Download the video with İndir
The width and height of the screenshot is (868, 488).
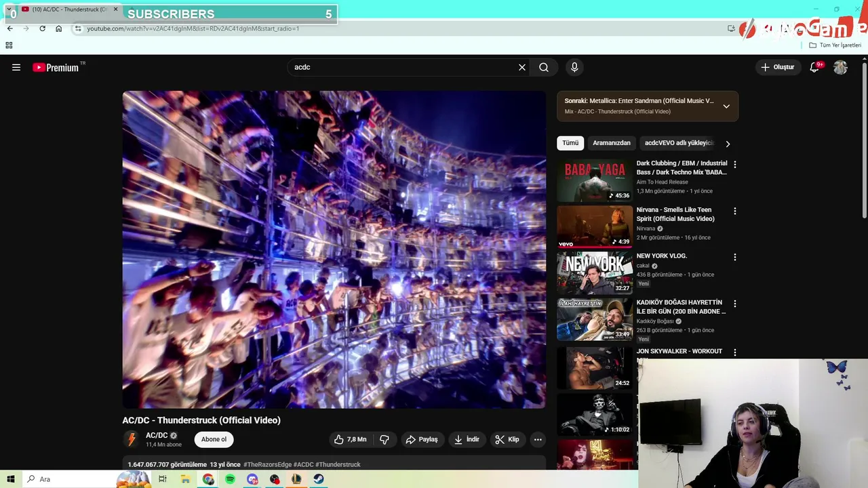click(x=467, y=439)
